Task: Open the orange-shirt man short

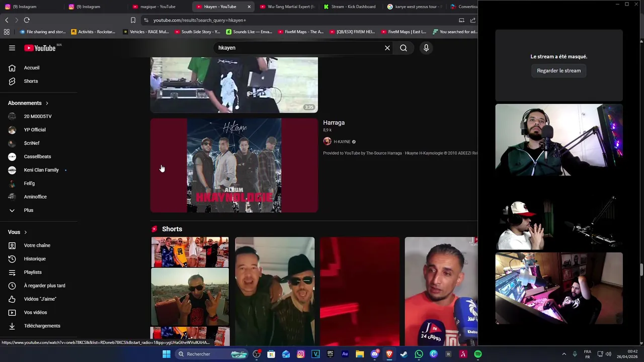Action: (441, 292)
